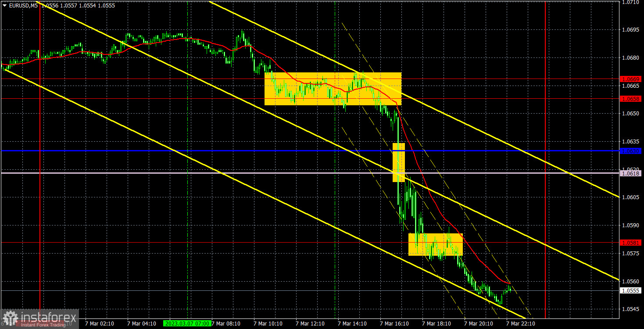Click 7 Mar 16:10 on the time axis
Image resolution: width=644 pixels, height=329 pixels.
(394, 323)
